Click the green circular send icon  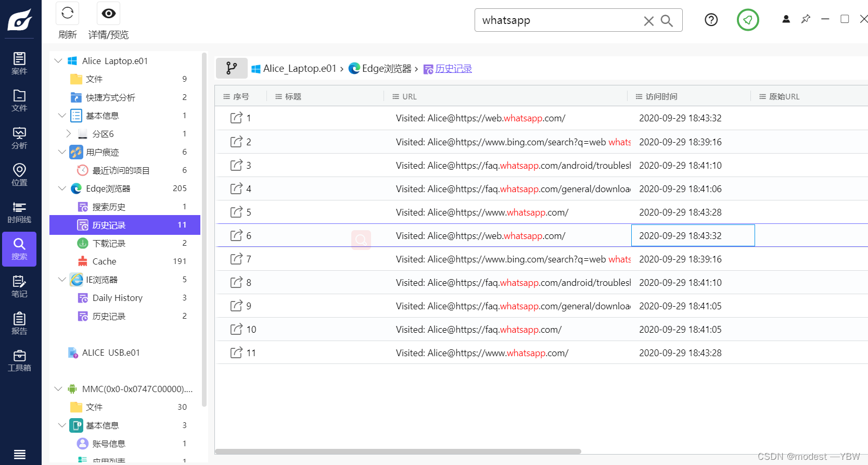click(748, 20)
